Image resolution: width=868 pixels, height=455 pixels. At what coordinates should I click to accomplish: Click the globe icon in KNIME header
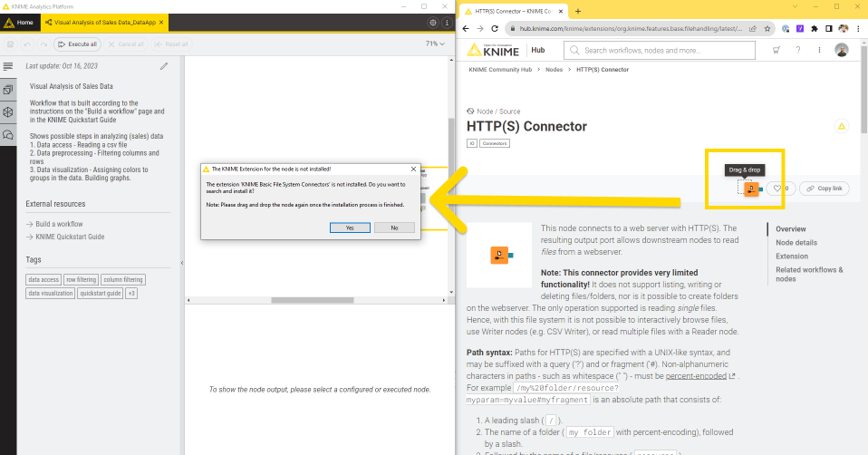432,22
